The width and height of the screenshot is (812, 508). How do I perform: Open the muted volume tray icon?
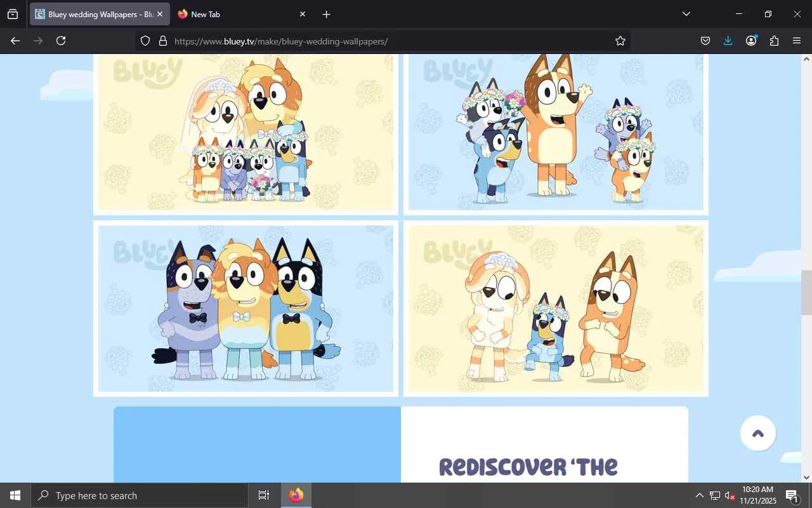click(x=730, y=495)
